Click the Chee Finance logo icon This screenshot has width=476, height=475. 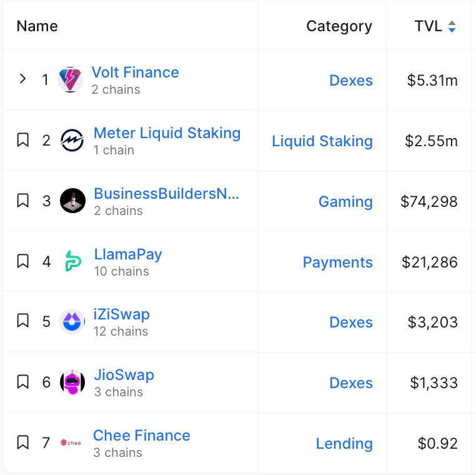click(x=71, y=443)
